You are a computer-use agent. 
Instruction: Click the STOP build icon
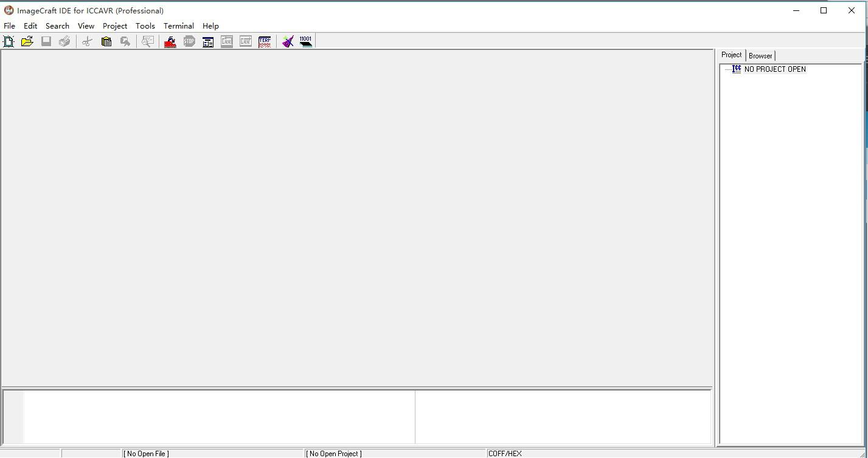(x=189, y=41)
